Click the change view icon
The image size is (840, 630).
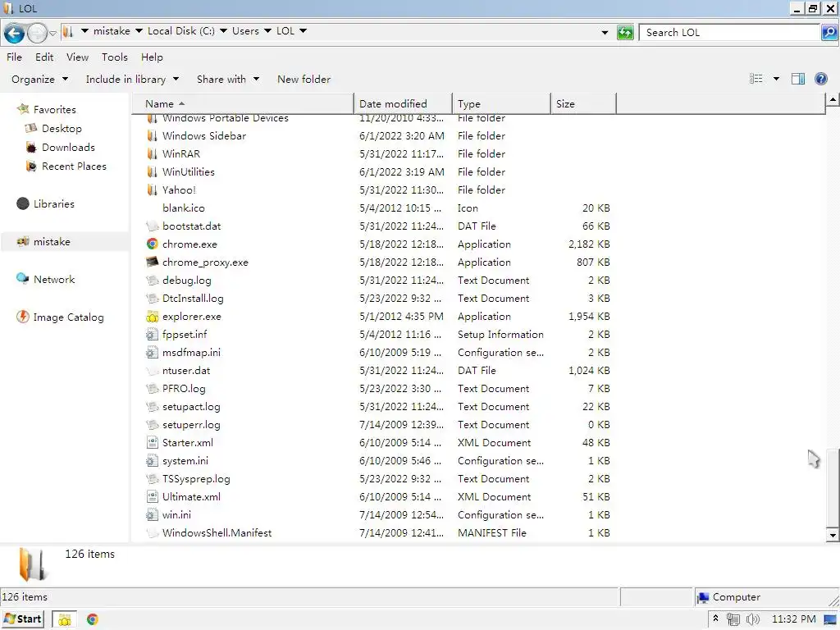coord(756,79)
